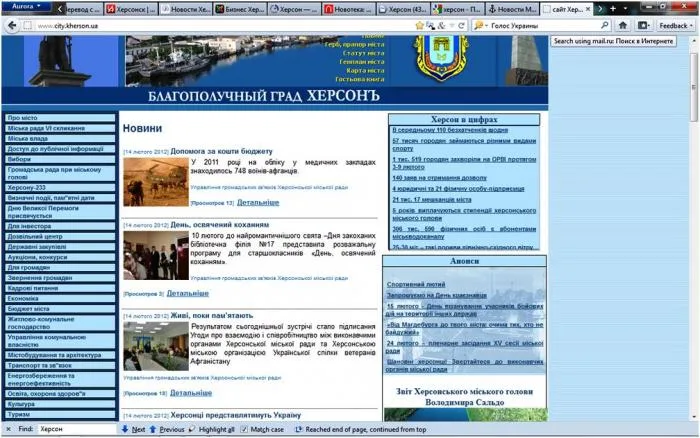This screenshot has width=700, height=438.
Task: Open the browser Home page icon
Action: 623,25
